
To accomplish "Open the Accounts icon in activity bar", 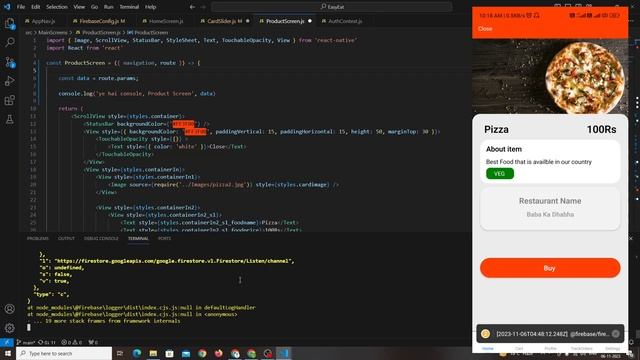I will click(9, 309).
